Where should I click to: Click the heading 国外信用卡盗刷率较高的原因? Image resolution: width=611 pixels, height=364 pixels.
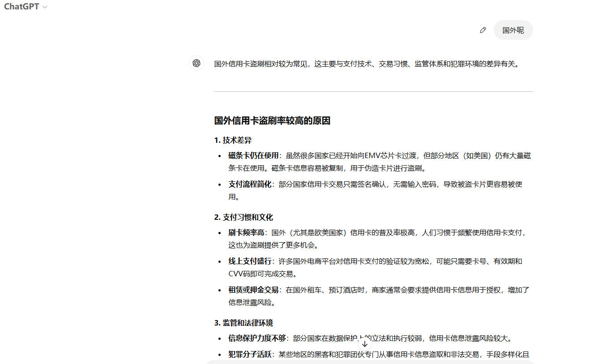click(272, 120)
